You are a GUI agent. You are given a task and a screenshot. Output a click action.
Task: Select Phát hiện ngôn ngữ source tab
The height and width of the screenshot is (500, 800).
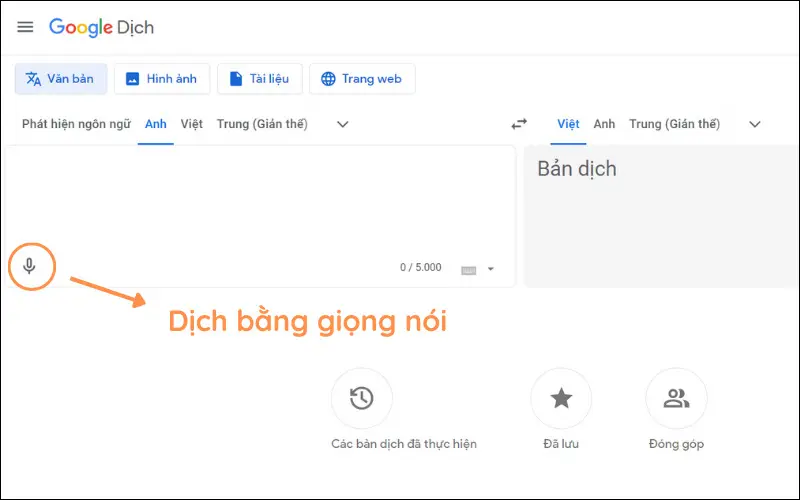[76, 125]
